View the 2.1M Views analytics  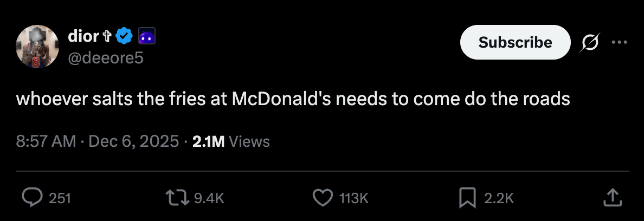click(231, 141)
